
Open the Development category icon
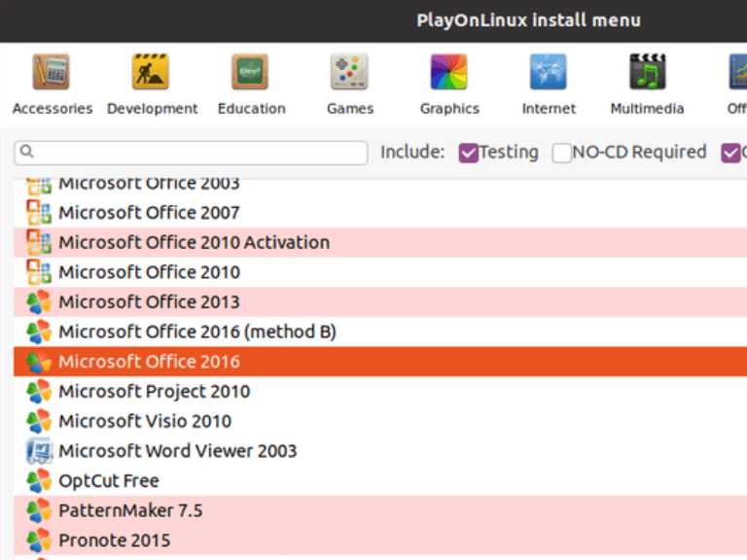coord(151,72)
